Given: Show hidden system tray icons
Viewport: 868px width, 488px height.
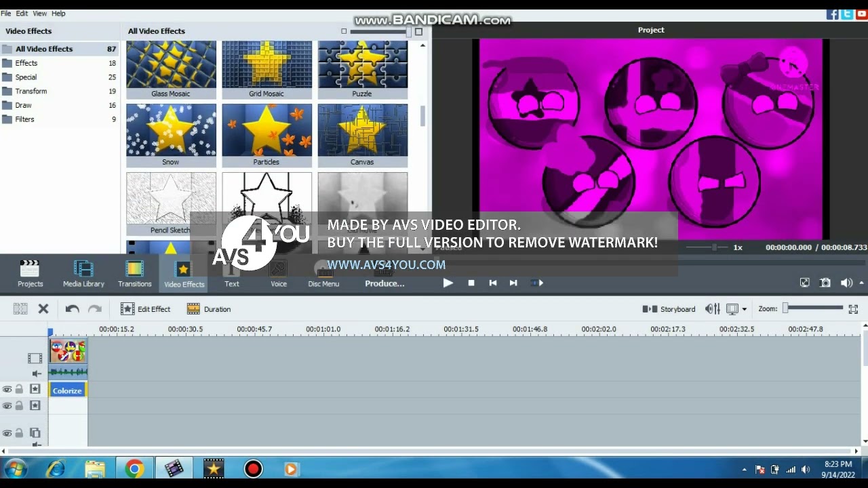Looking at the screenshot, I should tap(744, 469).
